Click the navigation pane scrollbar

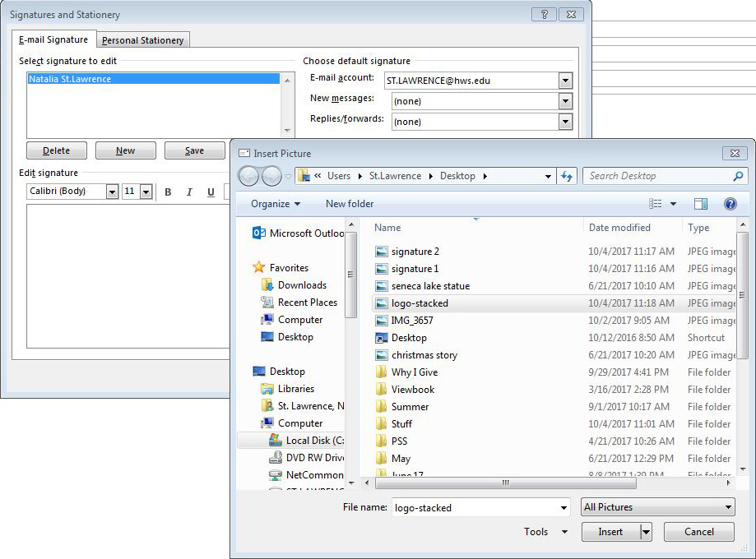(x=351, y=275)
